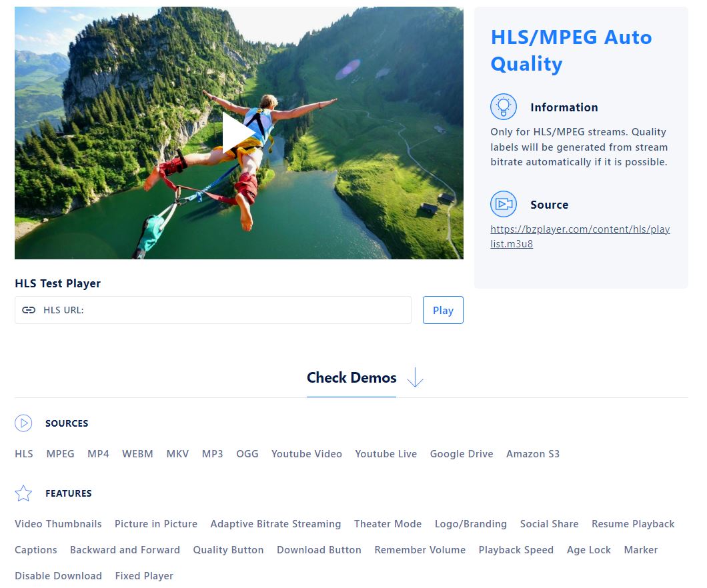Viewport: 707px width, 588px height.
Task: Open the MP4 source demo
Action: (98, 454)
